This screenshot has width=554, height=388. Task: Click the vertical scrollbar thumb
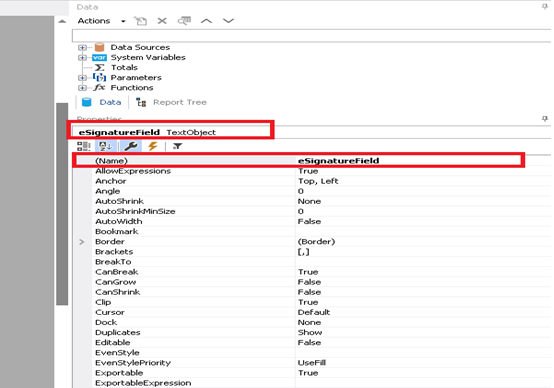tap(62, 204)
